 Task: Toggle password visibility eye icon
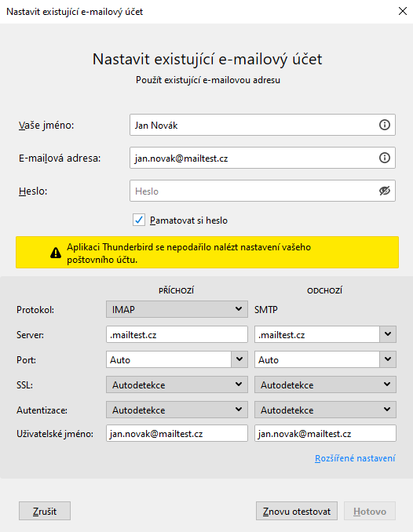(385, 191)
